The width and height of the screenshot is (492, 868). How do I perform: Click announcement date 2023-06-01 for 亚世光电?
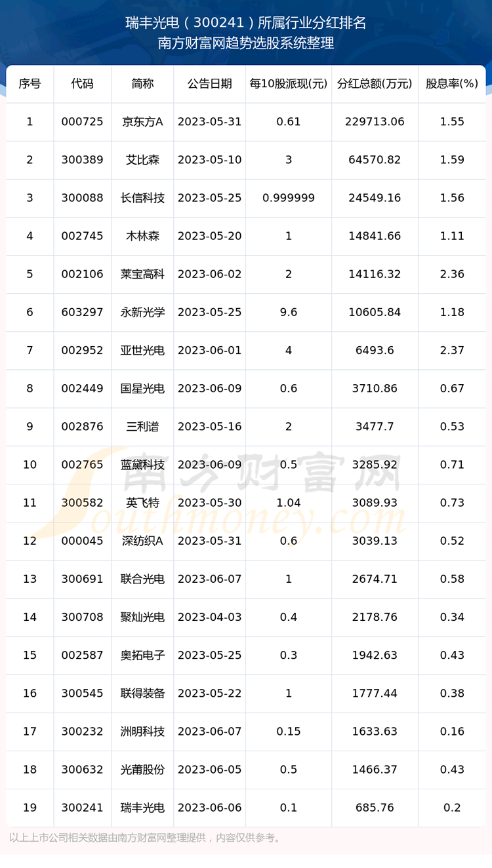pos(209,350)
